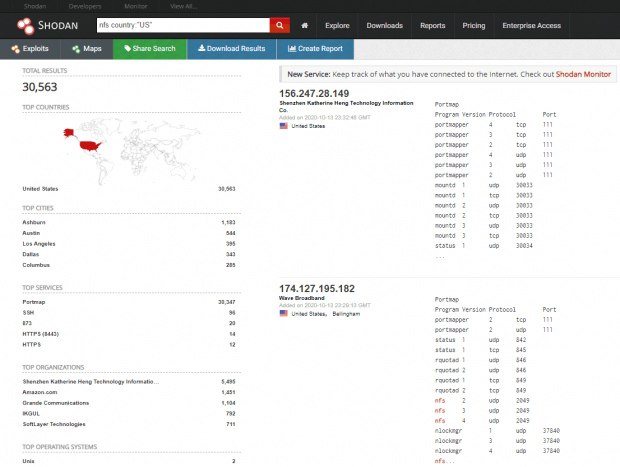The height and width of the screenshot is (467, 620).
Task: Click Wave Broadband organization name
Action: point(302,298)
